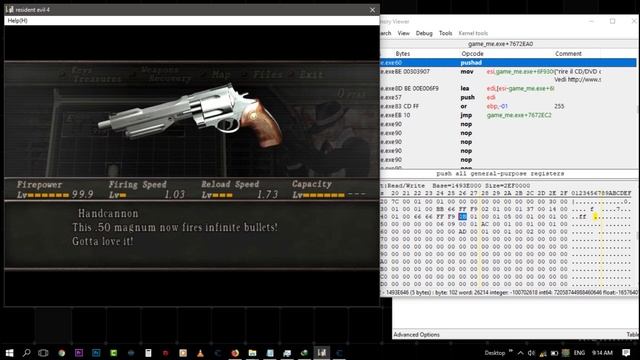Open the taskbar search magnifier
The image size is (640, 360).
point(27,353)
